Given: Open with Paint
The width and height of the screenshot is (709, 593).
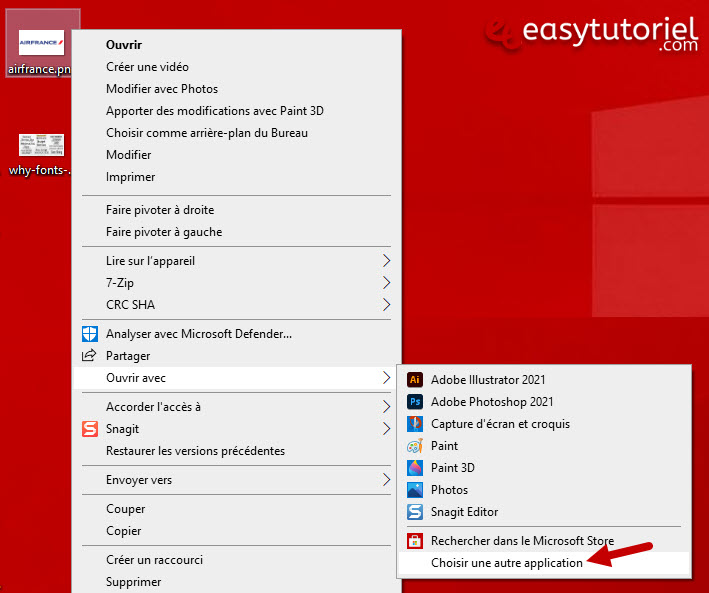Looking at the screenshot, I should (x=544, y=446).
